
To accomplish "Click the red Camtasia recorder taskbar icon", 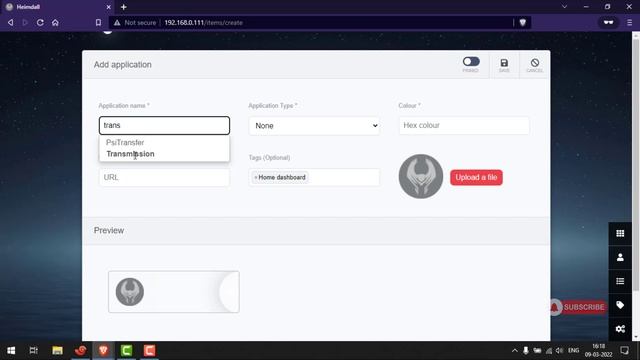I will click(x=149, y=351).
